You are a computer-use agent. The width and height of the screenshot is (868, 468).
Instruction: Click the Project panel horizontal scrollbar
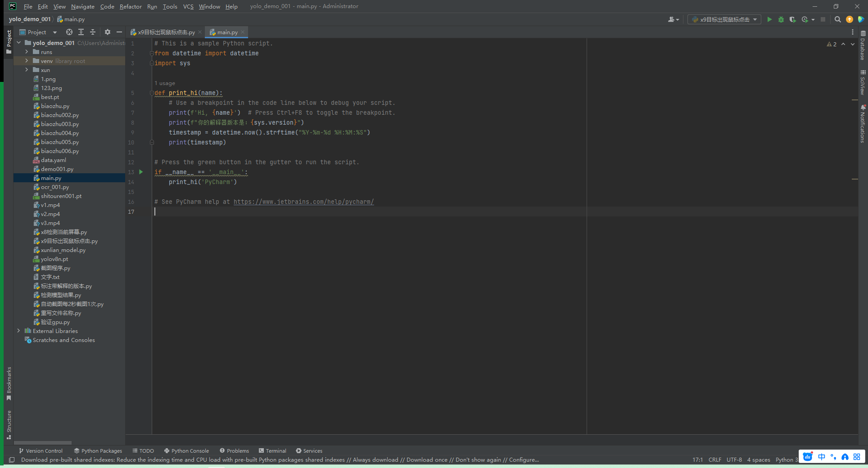[42, 443]
